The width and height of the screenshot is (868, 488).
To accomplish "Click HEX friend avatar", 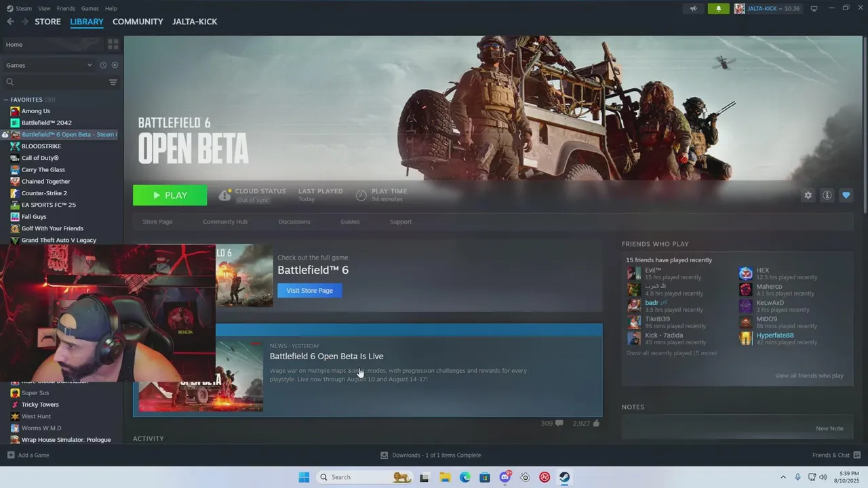I will click(746, 273).
